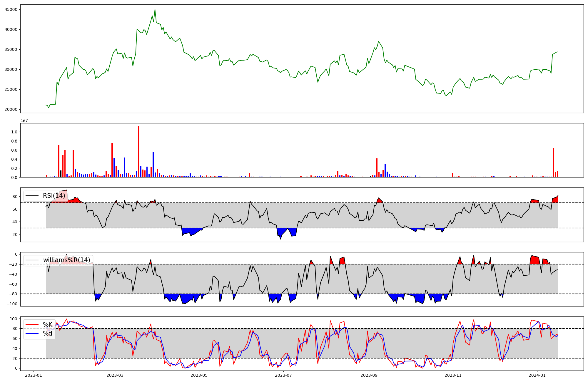Viewport: 588px width, 382px height.
Task: Click the 2023-07 date axis label
Action: coord(283,375)
